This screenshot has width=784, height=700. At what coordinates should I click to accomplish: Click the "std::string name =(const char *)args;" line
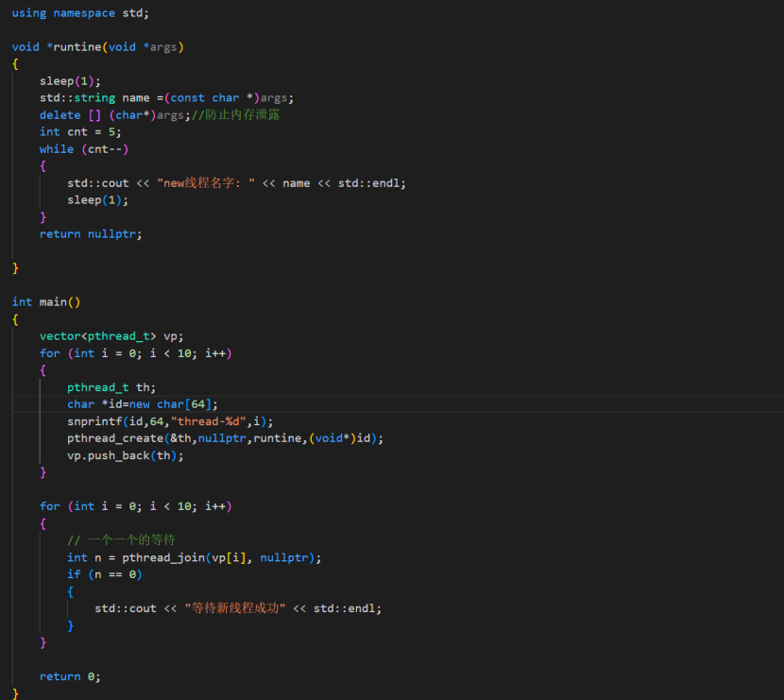pos(166,98)
